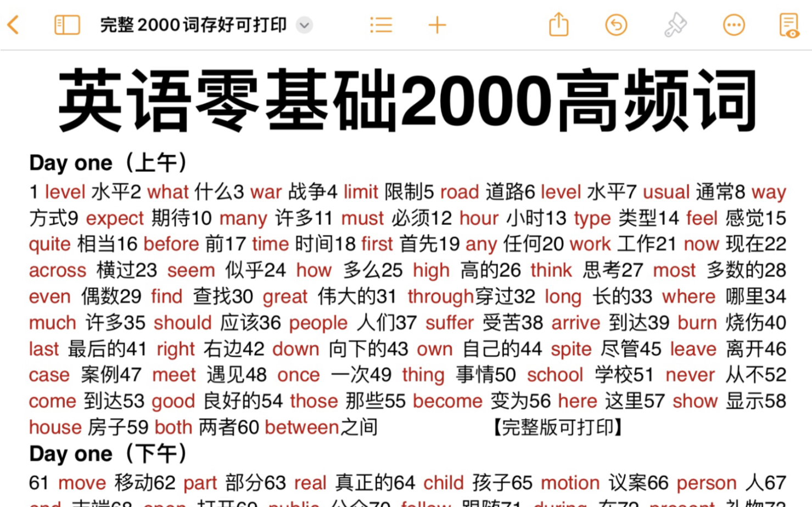
Task: Click the red word usual
Action: [666, 192]
